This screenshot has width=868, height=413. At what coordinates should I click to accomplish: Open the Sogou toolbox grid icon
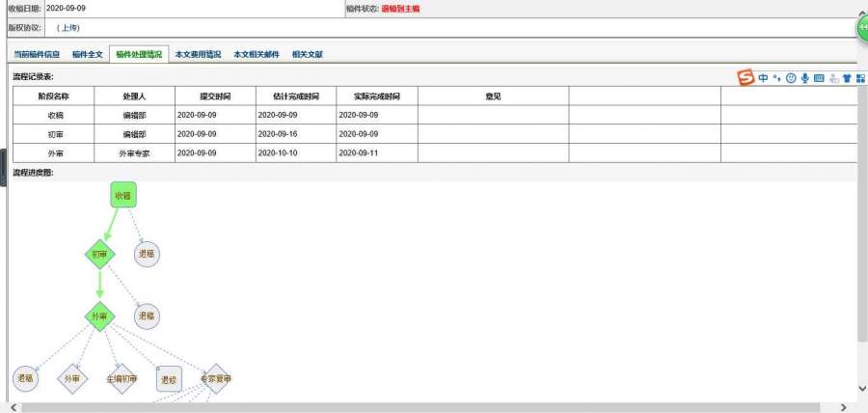coord(860,78)
